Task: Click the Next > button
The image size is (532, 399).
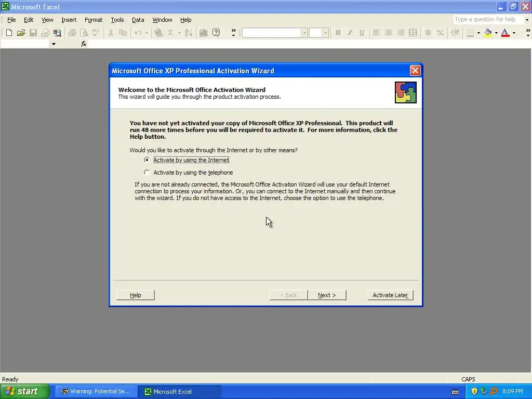Action: (327, 295)
